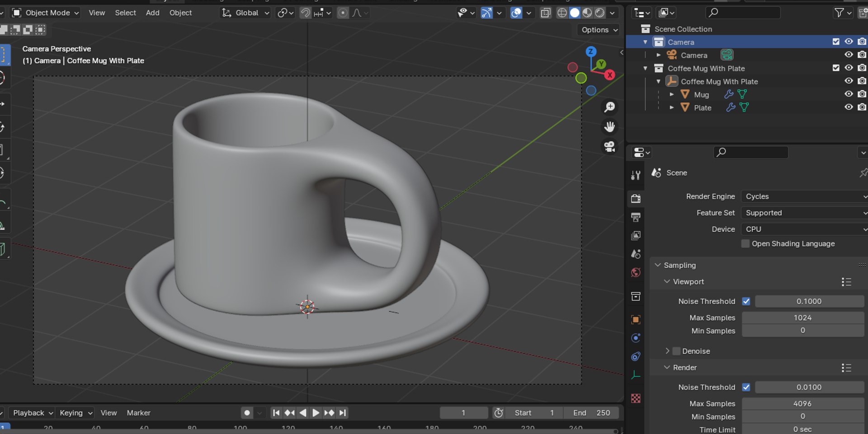This screenshot has width=868, height=434.
Task: Open the Tool properties tab icon
Action: (x=636, y=175)
